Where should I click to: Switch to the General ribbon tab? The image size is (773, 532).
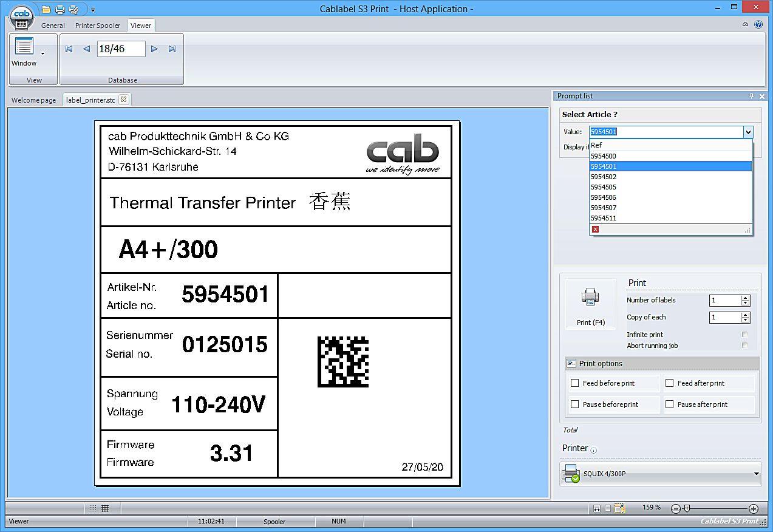pos(53,26)
